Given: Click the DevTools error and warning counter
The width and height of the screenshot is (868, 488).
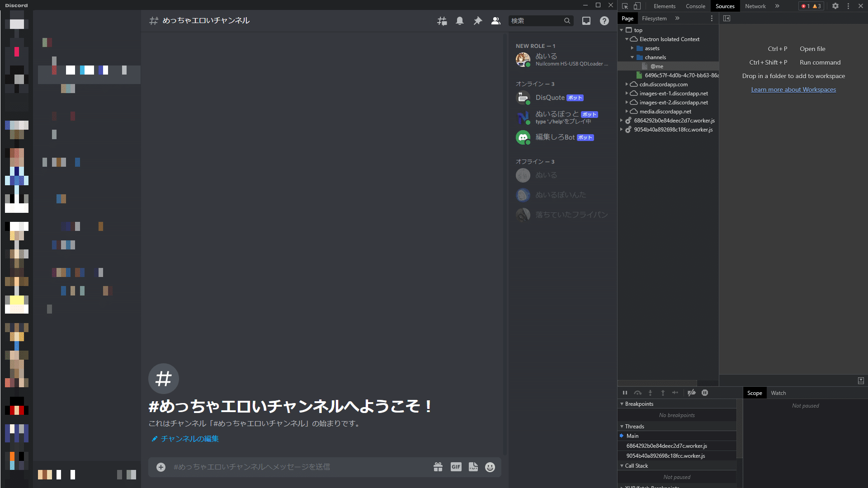Looking at the screenshot, I should pyautogui.click(x=811, y=6).
